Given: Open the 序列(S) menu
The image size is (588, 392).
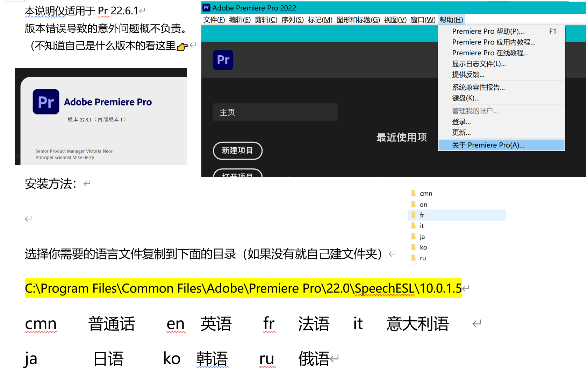Looking at the screenshot, I should click(x=293, y=20).
